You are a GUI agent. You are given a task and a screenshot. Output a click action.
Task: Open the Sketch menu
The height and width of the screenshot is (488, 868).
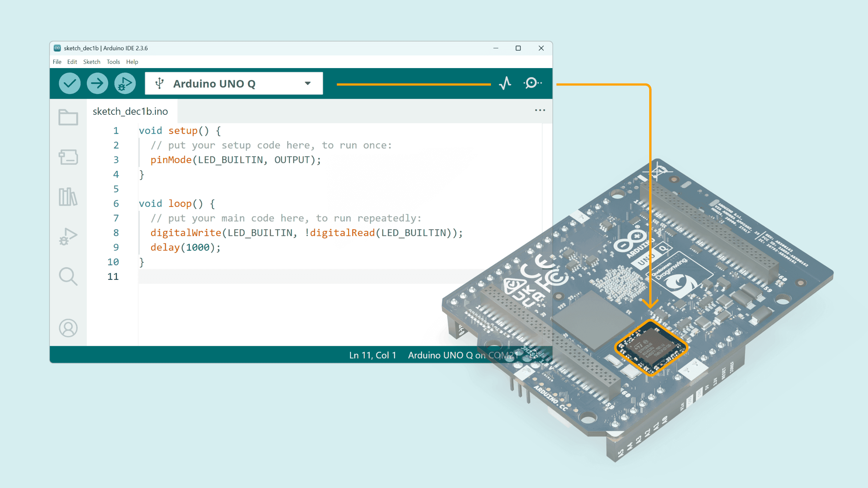pyautogui.click(x=92, y=62)
